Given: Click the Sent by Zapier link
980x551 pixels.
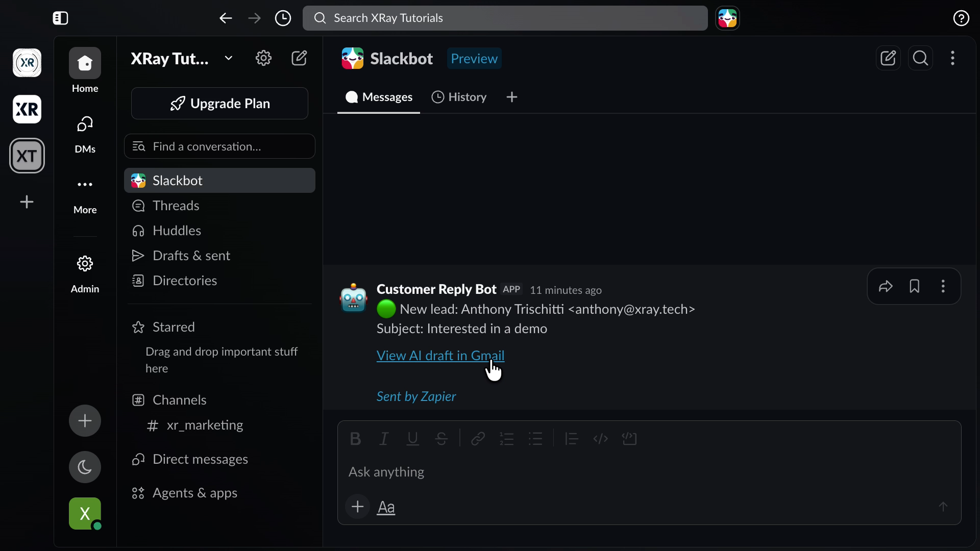Looking at the screenshot, I should tap(416, 396).
